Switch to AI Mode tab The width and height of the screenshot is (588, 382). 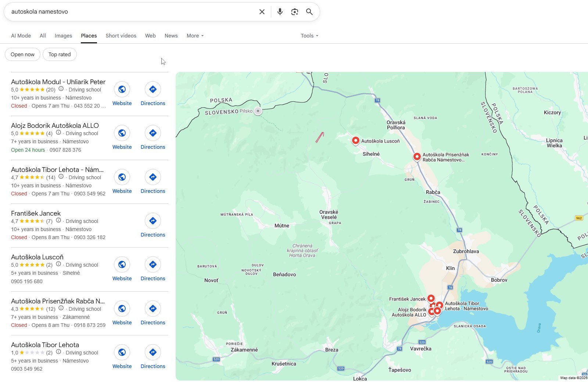pyautogui.click(x=21, y=36)
